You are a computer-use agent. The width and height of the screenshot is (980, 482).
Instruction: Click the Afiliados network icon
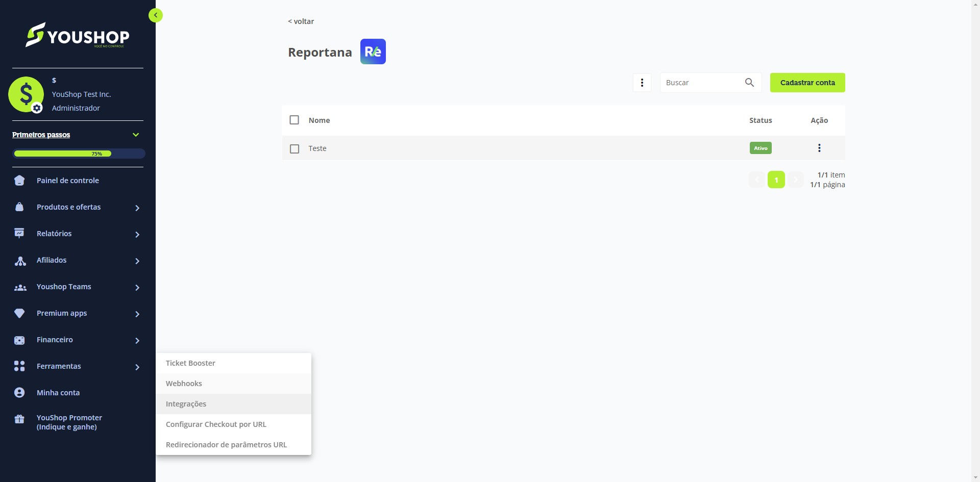coord(20,261)
